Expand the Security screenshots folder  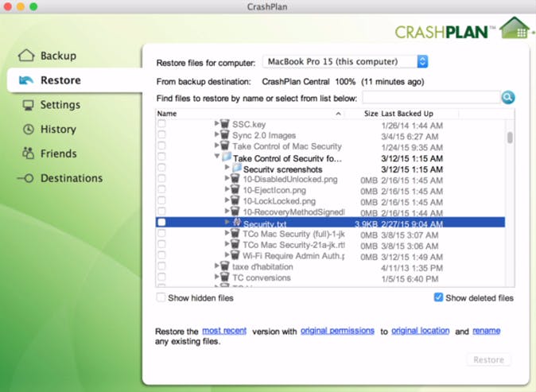coord(227,167)
